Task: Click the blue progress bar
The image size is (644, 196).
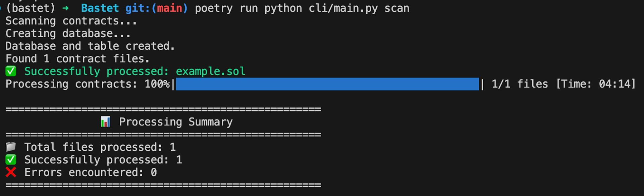Action: click(x=327, y=84)
